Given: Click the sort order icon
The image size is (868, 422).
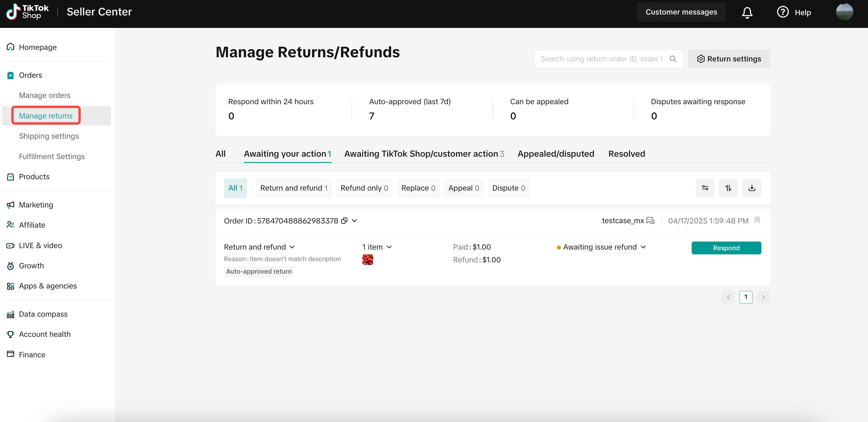Looking at the screenshot, I should [728, 188].
